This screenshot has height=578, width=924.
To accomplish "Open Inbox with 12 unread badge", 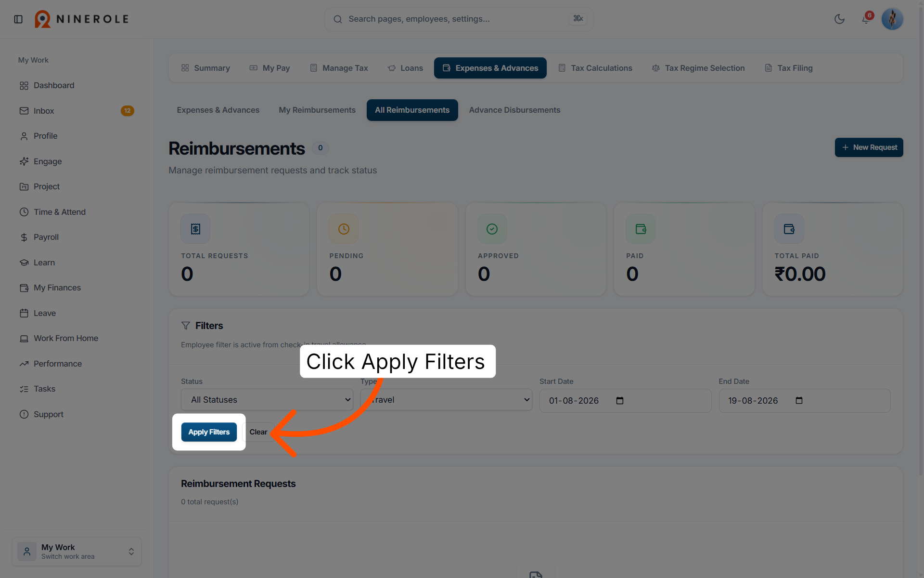I will [77, 111].
